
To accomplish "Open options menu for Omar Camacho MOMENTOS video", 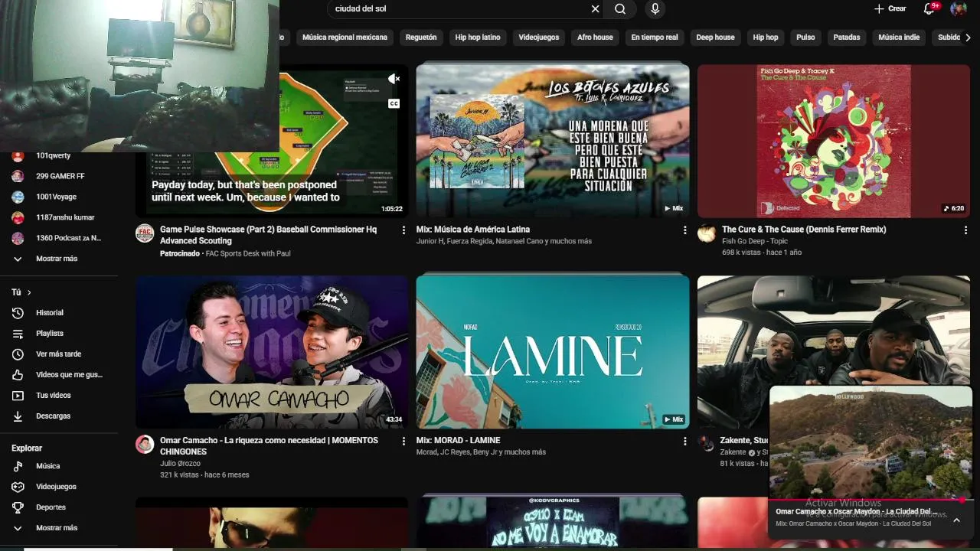I will (x=403, y=441).
